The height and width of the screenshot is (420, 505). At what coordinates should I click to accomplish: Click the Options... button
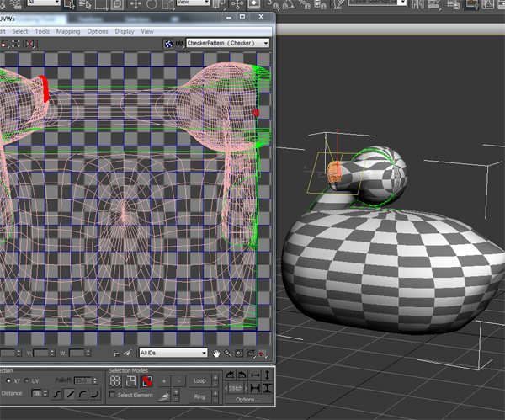248,400
